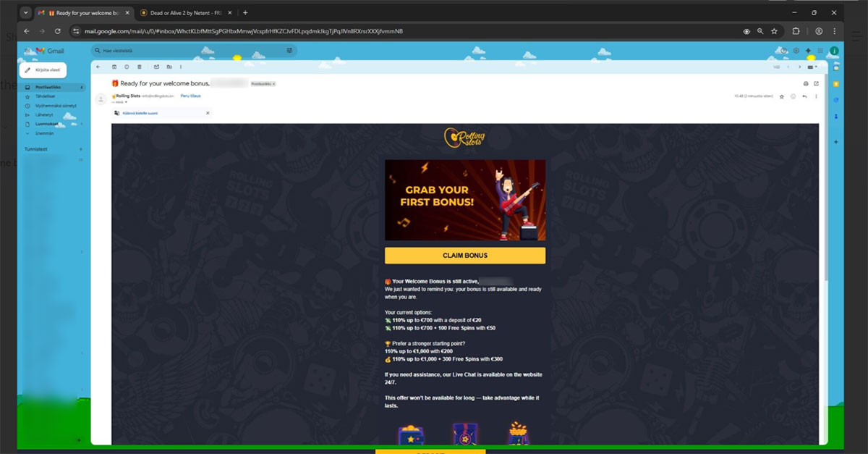Screen dimensions: 868x454
Task: Reply to the Rolling Slots email
Action: [x=804, y=96]
